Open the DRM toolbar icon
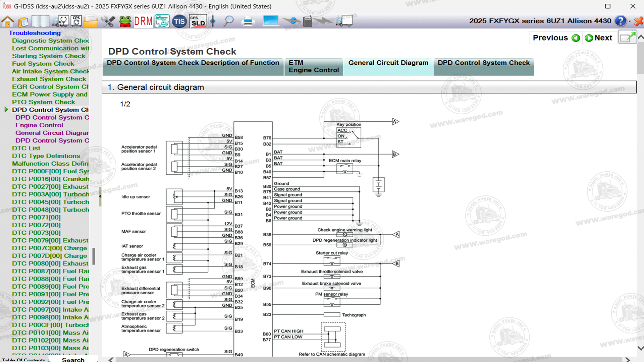644x362 pixels. click(x=143, y=21)
